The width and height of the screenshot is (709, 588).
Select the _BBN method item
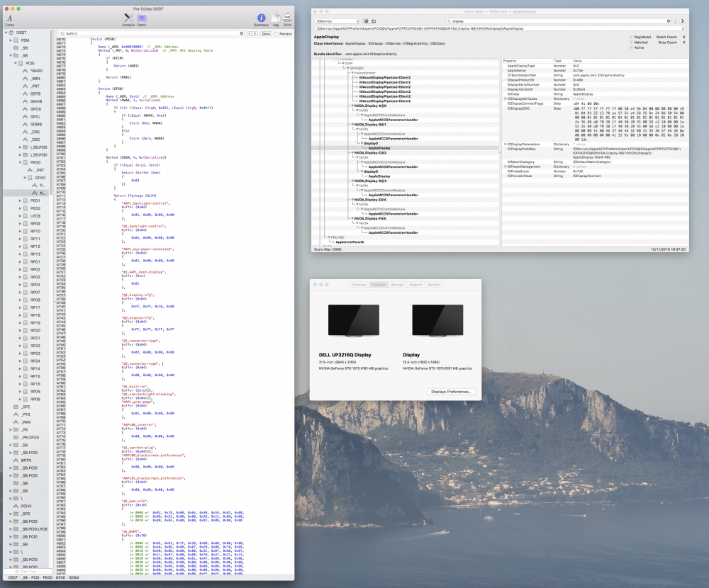(32, 79)
